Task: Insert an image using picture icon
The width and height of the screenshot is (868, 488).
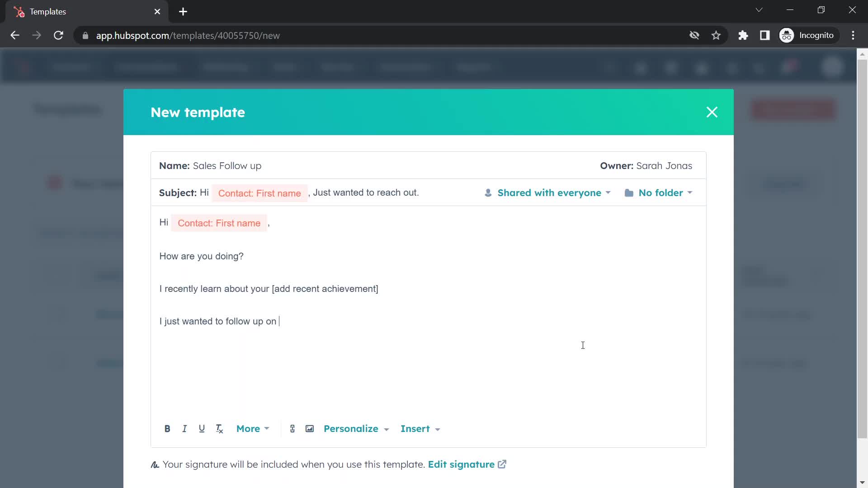Action: [310, 429]
